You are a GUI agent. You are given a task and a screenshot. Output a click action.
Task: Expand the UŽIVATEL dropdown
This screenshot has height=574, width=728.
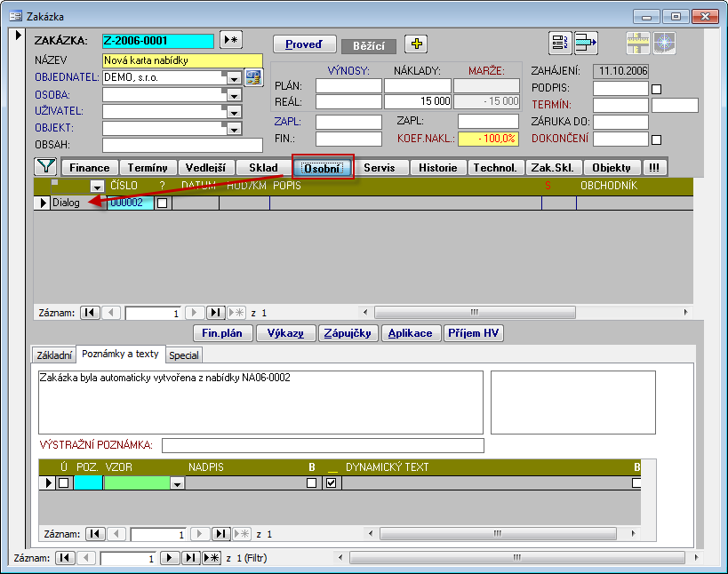(234, 112)
